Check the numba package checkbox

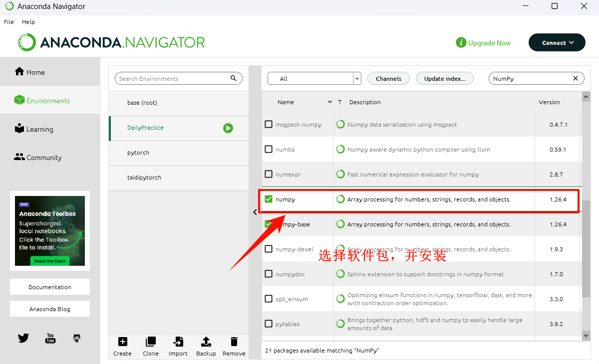(x=269, y=150)
